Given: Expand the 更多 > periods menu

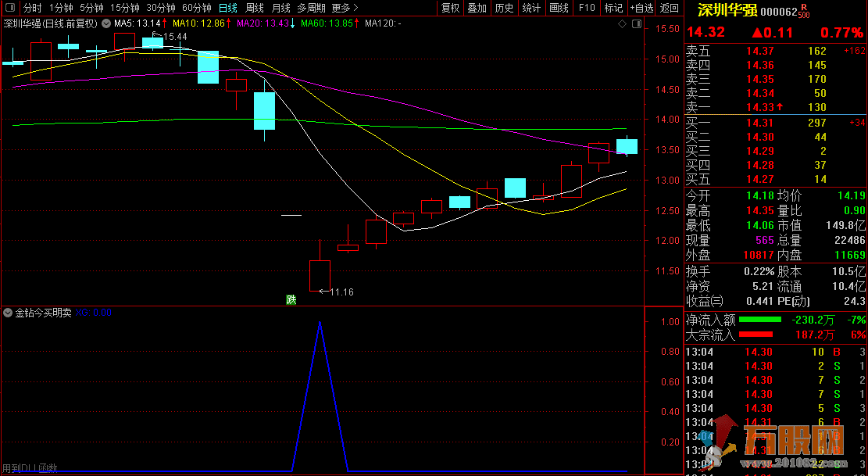Looking at the screenshot, I should pos(345,8).
